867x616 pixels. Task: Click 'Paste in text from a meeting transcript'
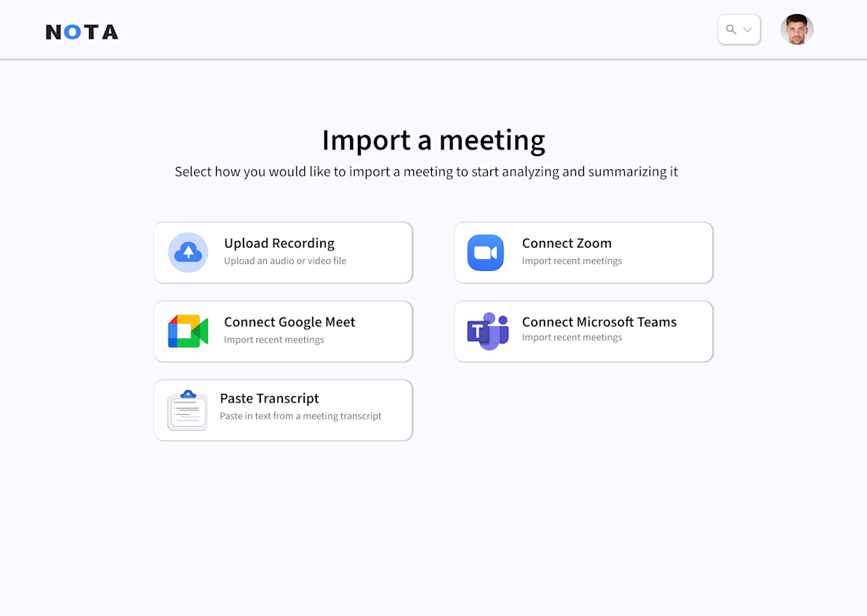pos(301,416)
